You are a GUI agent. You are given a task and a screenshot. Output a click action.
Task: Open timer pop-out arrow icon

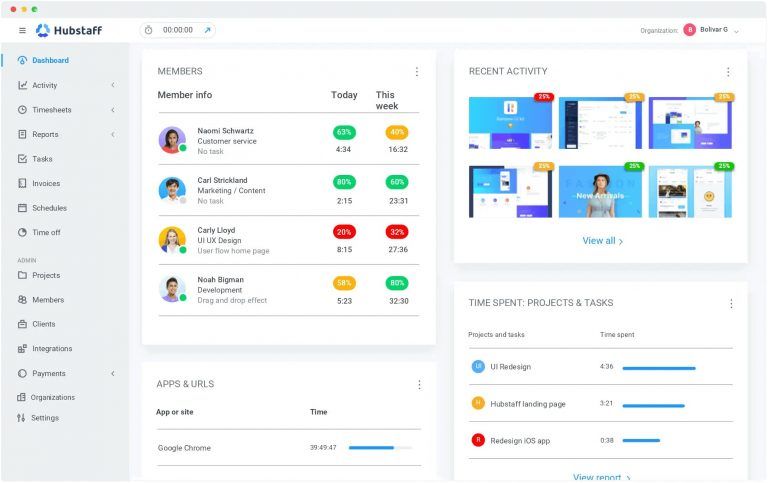pyautogui.click(x=207, y=30)
